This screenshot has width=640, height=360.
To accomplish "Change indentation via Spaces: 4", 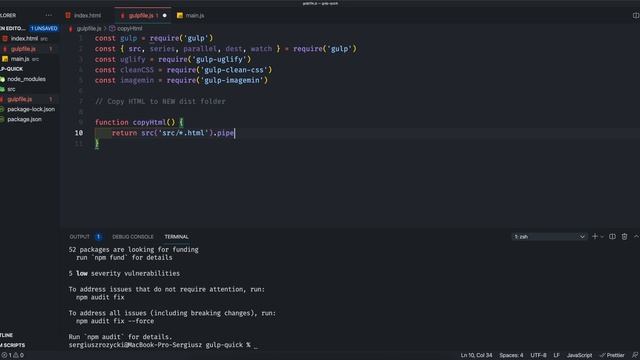I will [x=511, y=356].
